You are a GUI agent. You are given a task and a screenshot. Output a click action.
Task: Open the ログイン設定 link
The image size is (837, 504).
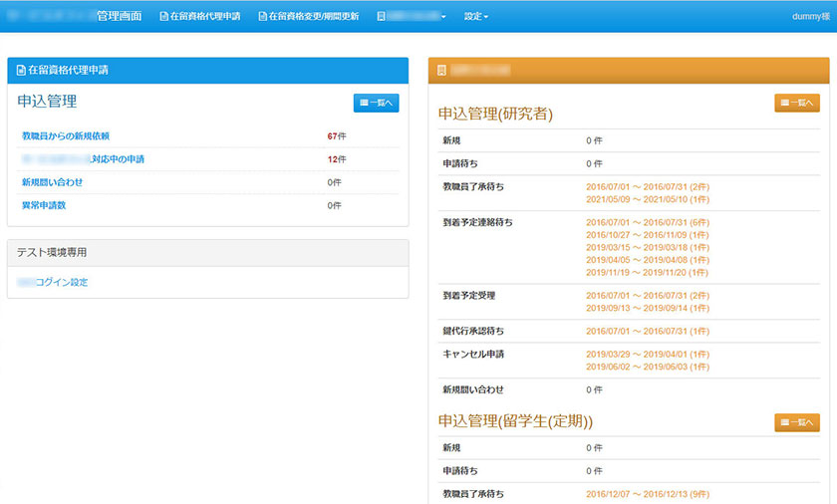pos(61,282)
